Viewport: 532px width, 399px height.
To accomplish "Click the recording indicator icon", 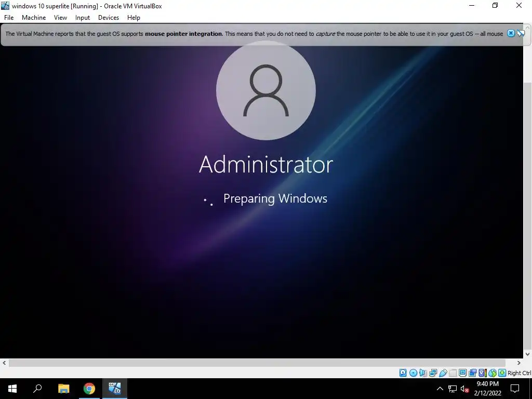I will [472, 373].
